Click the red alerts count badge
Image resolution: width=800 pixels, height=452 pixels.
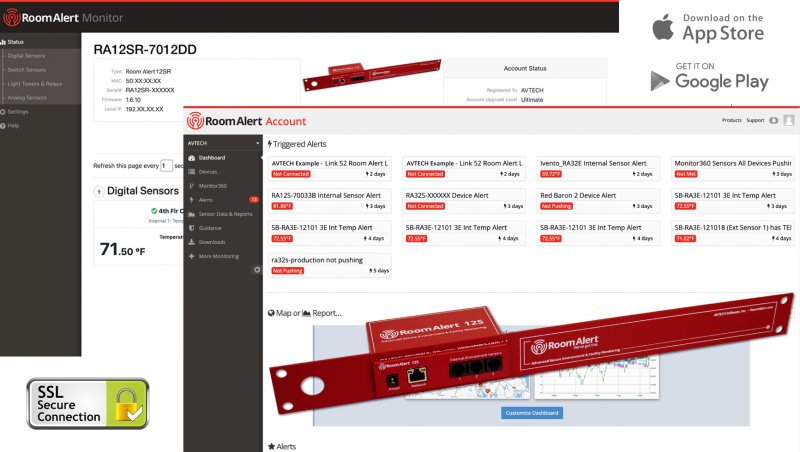[254, 200]
